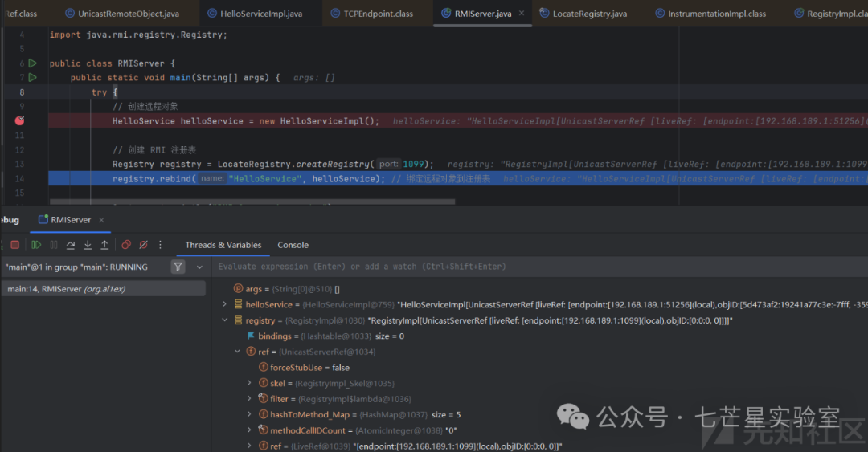Close the RMIServer.java editor tab
Viewport: 868px width, 452px height.
click(522, 14)
